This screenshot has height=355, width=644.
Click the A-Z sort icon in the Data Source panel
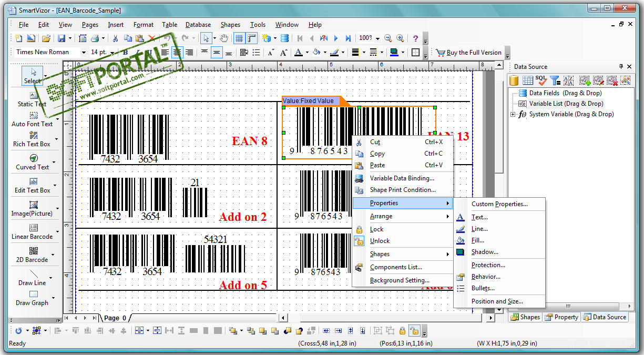tap(568, 80)
